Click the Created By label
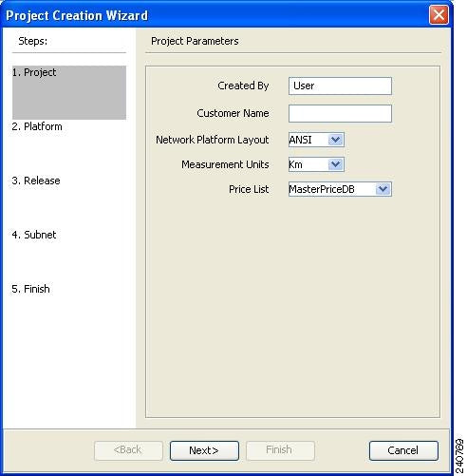Viewport: 467px width, 476px height. click(x=243, y=86)
